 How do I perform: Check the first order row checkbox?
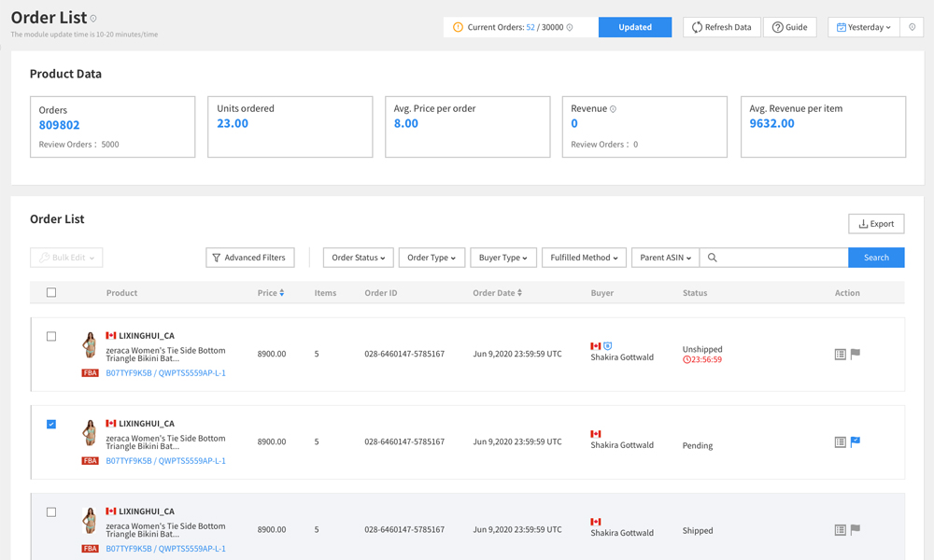51,336
